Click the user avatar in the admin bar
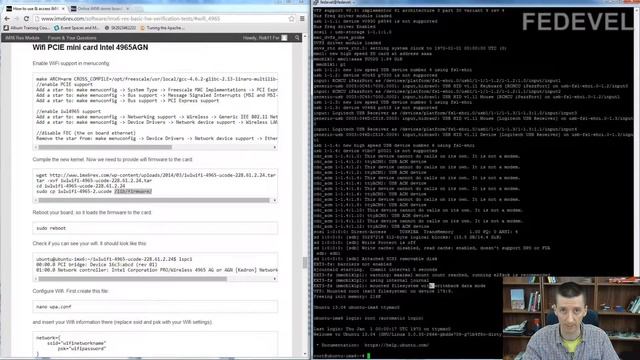Screen dimensions: 640x360 pyautogui.click(x=284, y=38)
